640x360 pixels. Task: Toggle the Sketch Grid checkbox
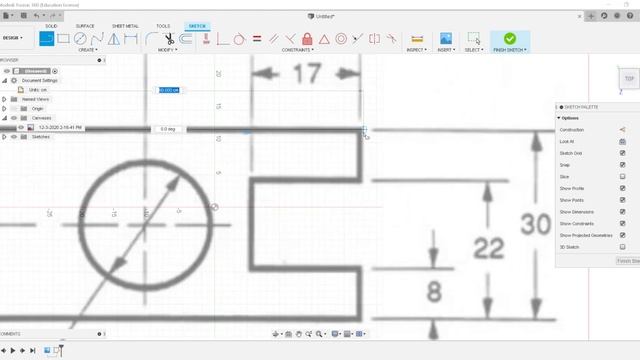tap(622, 153)
